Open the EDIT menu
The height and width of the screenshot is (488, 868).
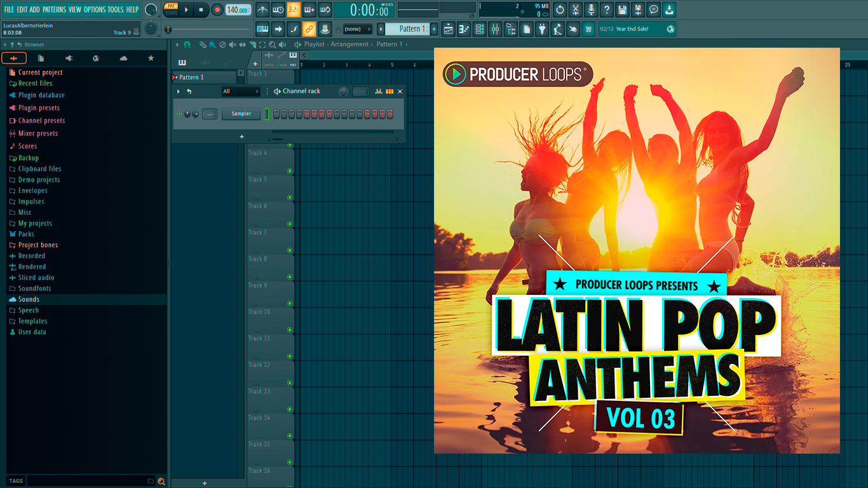pyautogui.click(x=22, y=10)
